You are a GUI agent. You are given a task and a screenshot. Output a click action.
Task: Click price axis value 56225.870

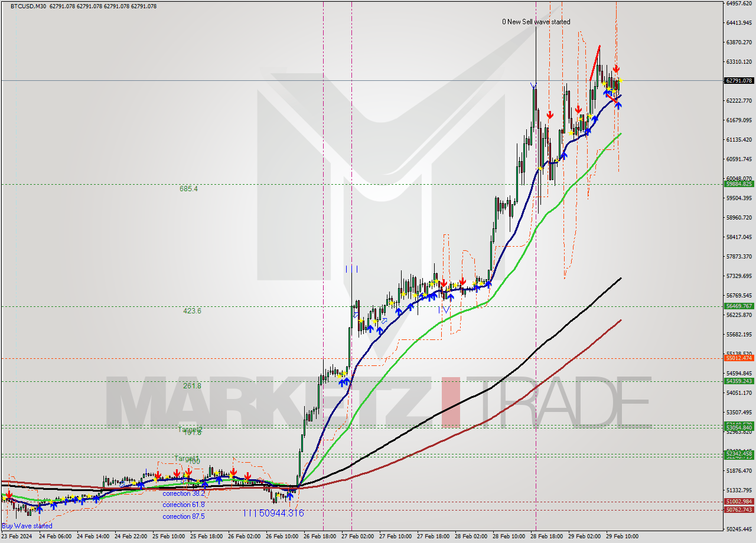click(739, 315)
